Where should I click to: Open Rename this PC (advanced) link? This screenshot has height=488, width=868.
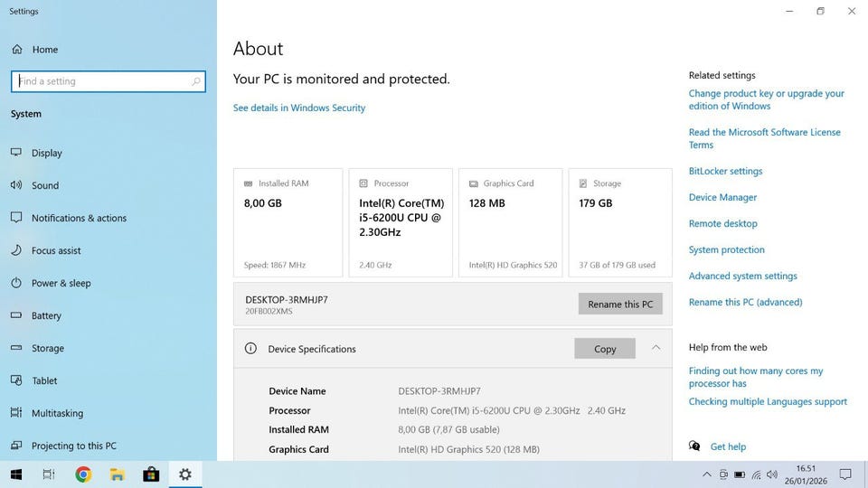click(745, 302)
